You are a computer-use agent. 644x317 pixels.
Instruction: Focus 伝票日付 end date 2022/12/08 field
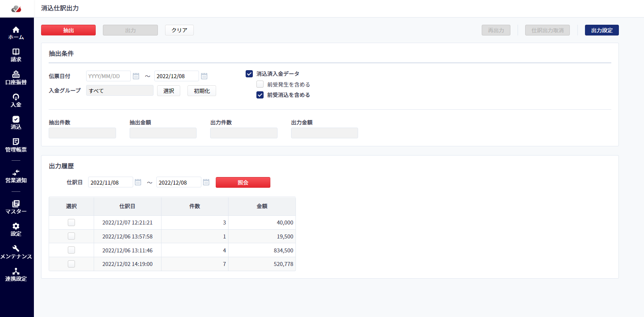177,76
